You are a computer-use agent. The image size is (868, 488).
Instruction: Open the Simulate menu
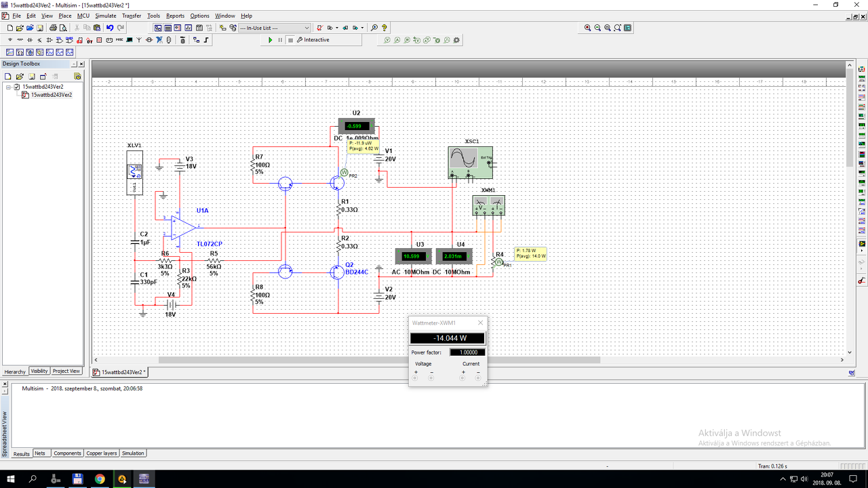105,16
